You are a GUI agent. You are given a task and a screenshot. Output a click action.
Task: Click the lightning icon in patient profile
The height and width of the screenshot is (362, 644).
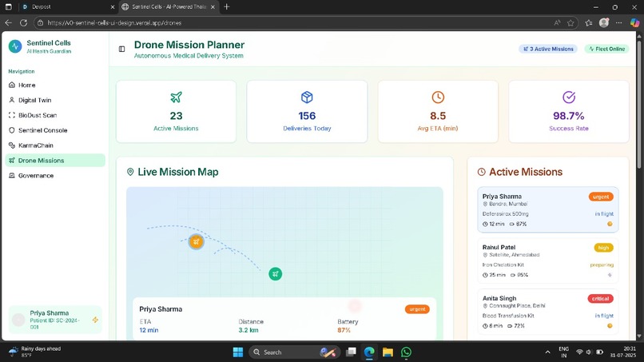point(95,320)
